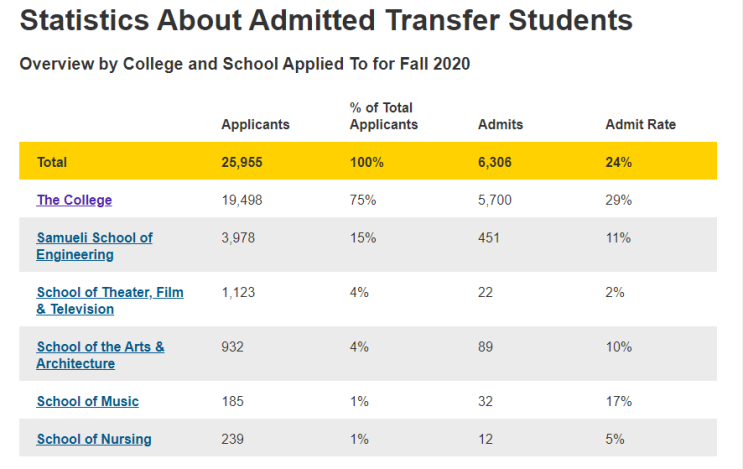Select the total applicants value 25,955
Screen dimensions: 743x469
[242, 162]
